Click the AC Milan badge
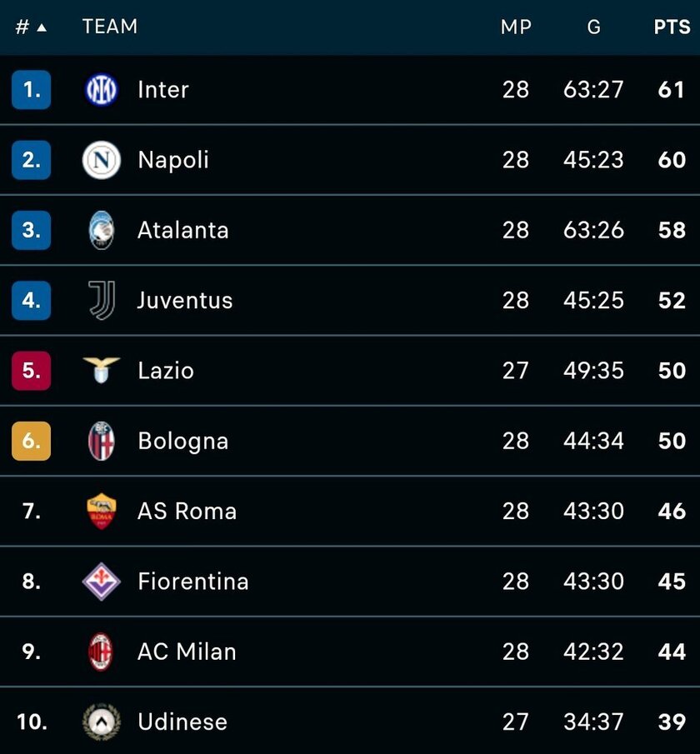 [102, 652]
